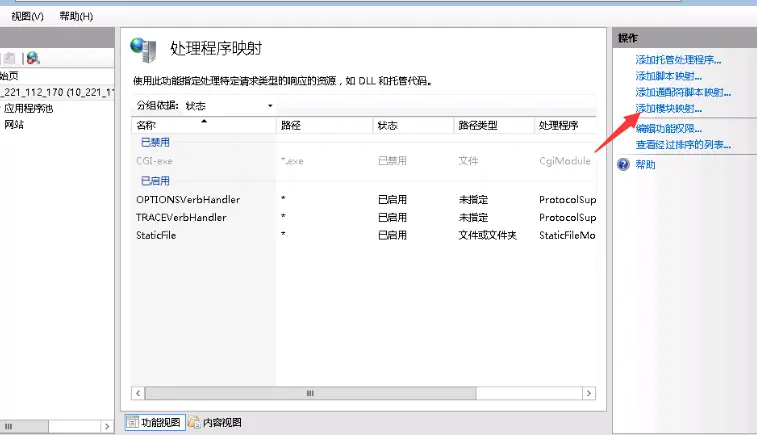This screenshot has width=757, height=435.
Task: Click the 添加托管处理程序... link
Action: (678, 60)
